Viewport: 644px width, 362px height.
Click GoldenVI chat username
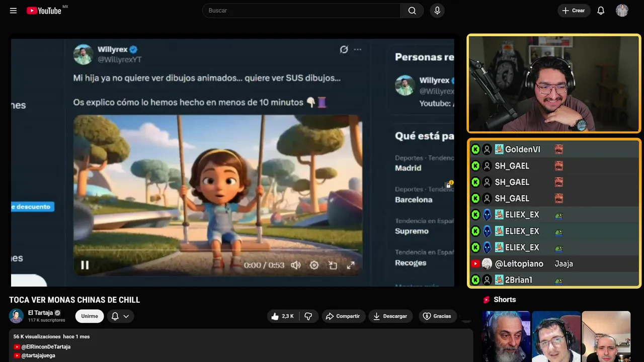click(523, 149)
